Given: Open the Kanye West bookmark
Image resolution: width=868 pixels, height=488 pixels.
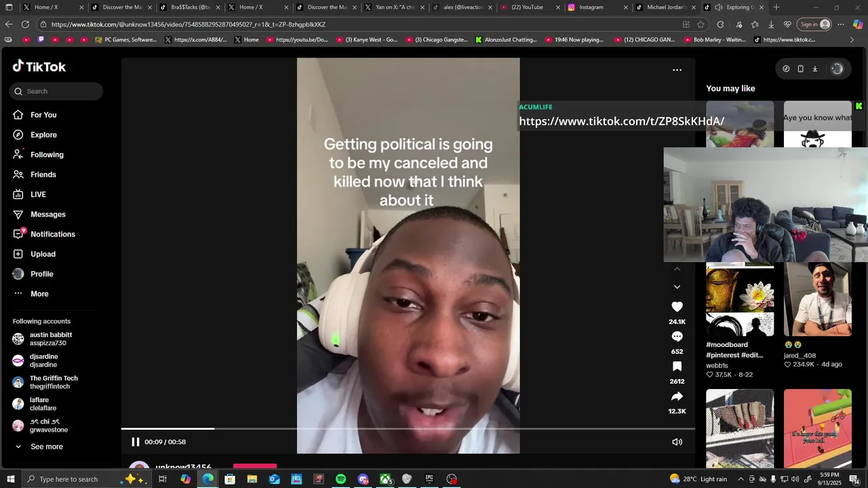Looking at the screenshot, I should (367, 40).
